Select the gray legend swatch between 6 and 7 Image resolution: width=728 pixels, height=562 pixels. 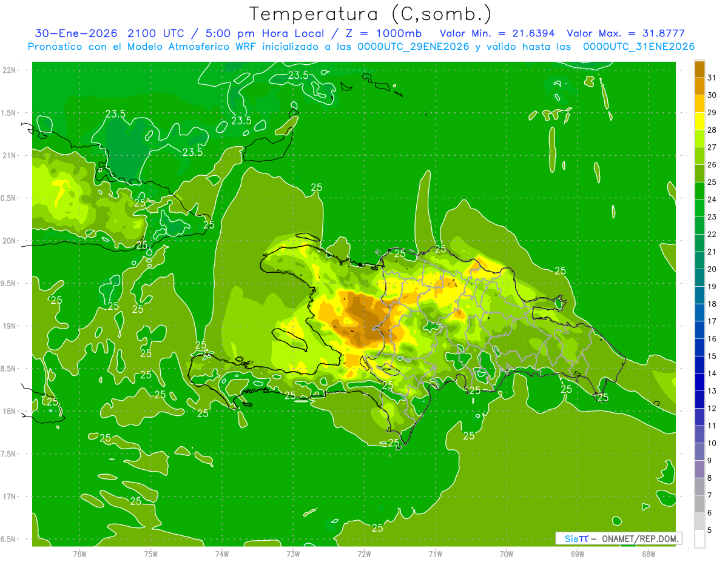click(699, 504)
